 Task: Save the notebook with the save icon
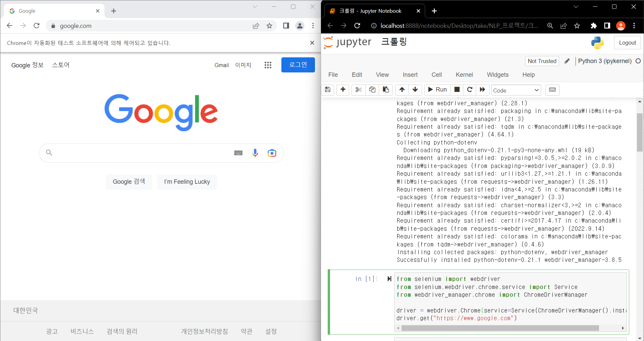point(327,90)
